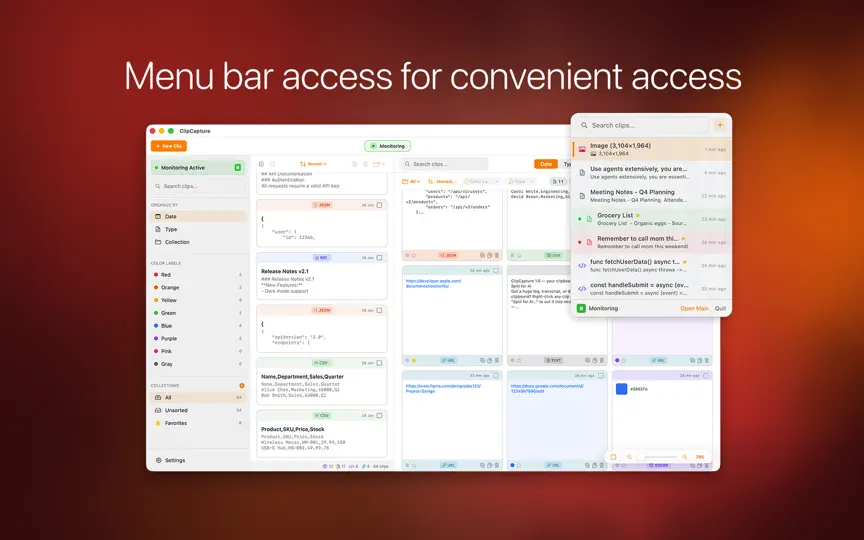
Task: Check the developer.apple.com card checkbox
Action: click(496, 271)
